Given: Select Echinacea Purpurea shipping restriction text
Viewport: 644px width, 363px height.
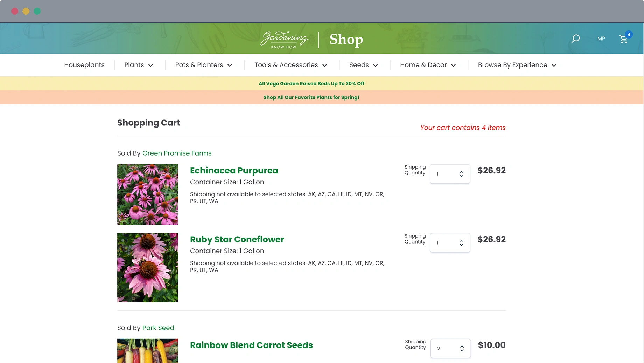Looking at the screenshot, I should (287, 198).
